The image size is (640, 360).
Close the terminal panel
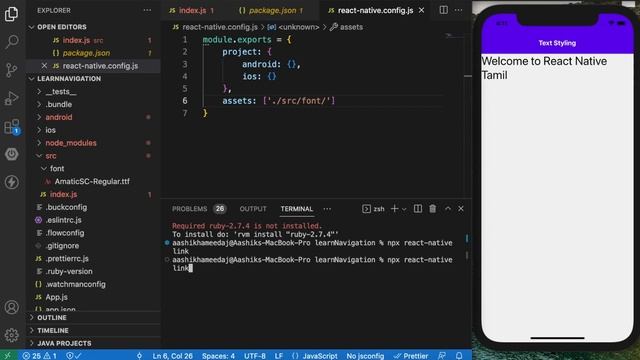[x=461, y=209]
